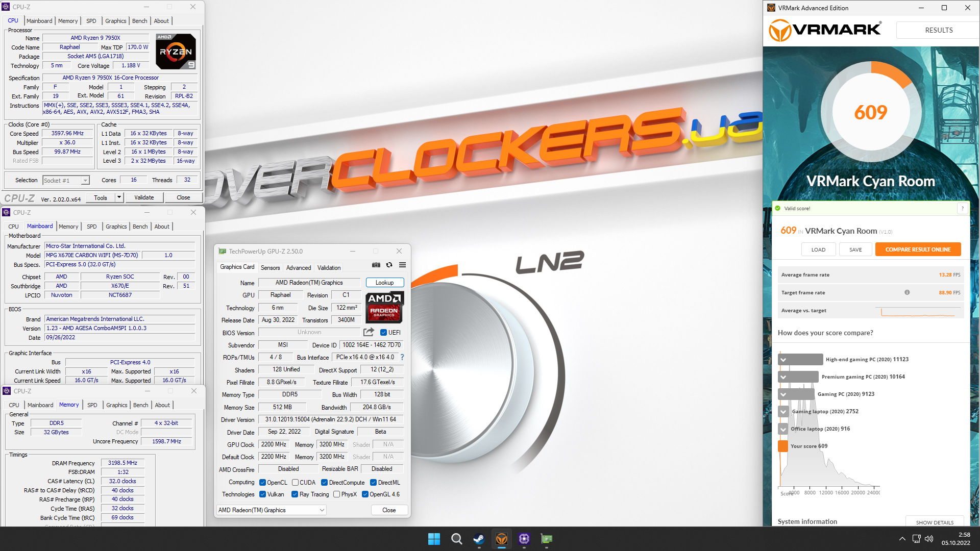Click COMPARE RESULT ONLINE button

tap(918, 249)
